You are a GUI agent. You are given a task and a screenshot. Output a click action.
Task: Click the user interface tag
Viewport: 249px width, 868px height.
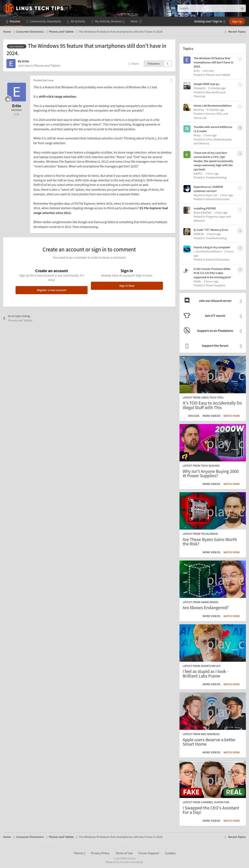(16, 47)
